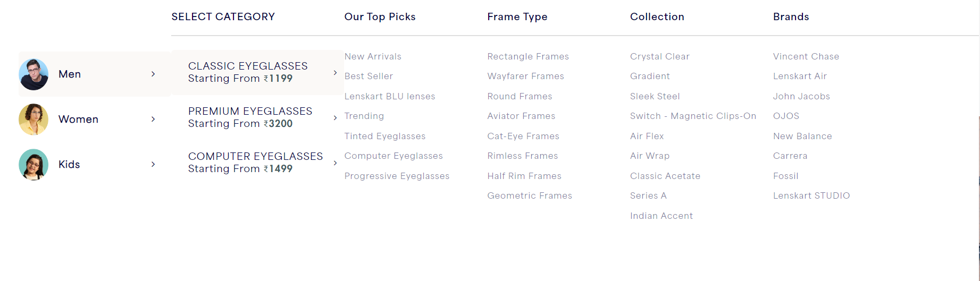Viewport: 980px width, 281px height.
Task: Click the Kids avatar picture
Action: [33, 165]
